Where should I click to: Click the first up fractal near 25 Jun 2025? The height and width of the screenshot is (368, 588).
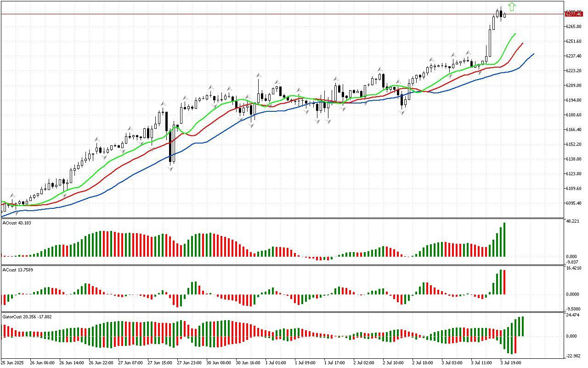pos(13,195)
